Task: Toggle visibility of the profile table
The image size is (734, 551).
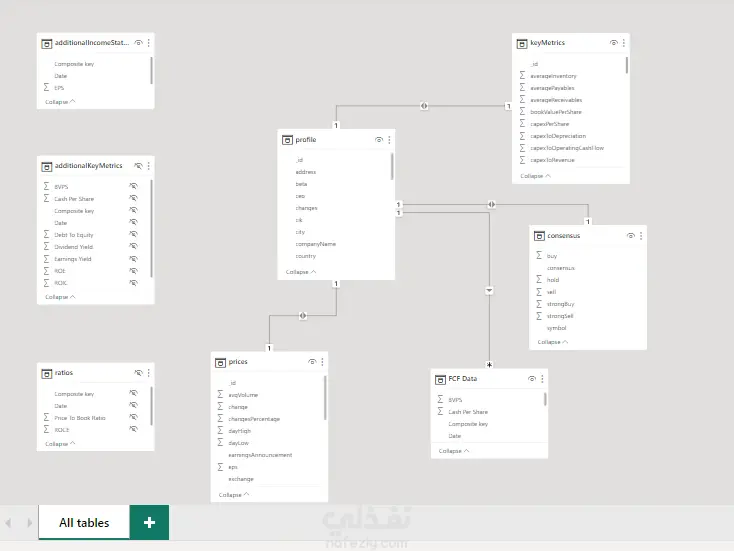Action: (379, 140)
